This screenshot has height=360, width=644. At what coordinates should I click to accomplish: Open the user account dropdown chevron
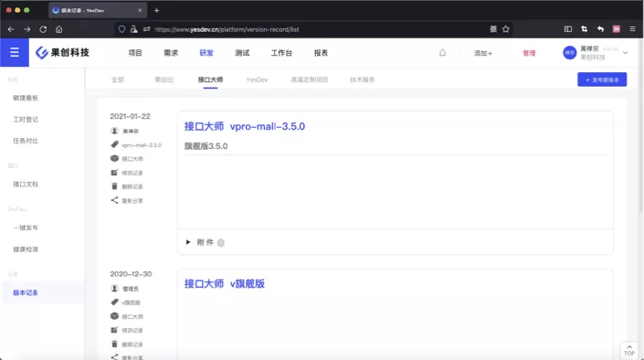point(626,53)
